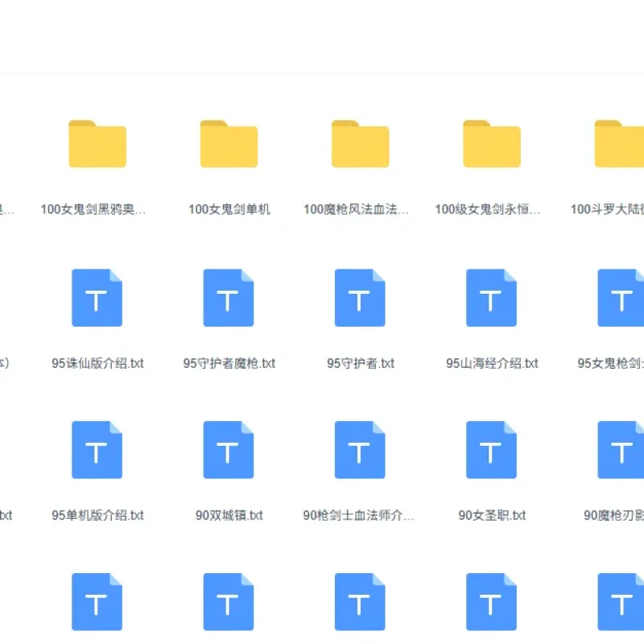
Task: Click the folder label 100魔枪风法血法…
Action: pyautogui.click(x=356, y=209)
